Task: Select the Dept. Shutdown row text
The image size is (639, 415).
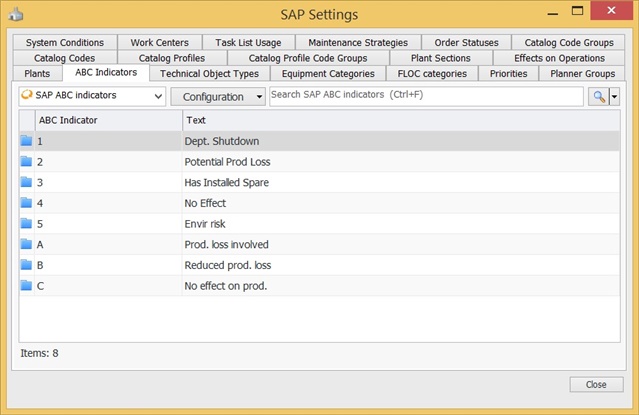Action: tap(222, 141)
